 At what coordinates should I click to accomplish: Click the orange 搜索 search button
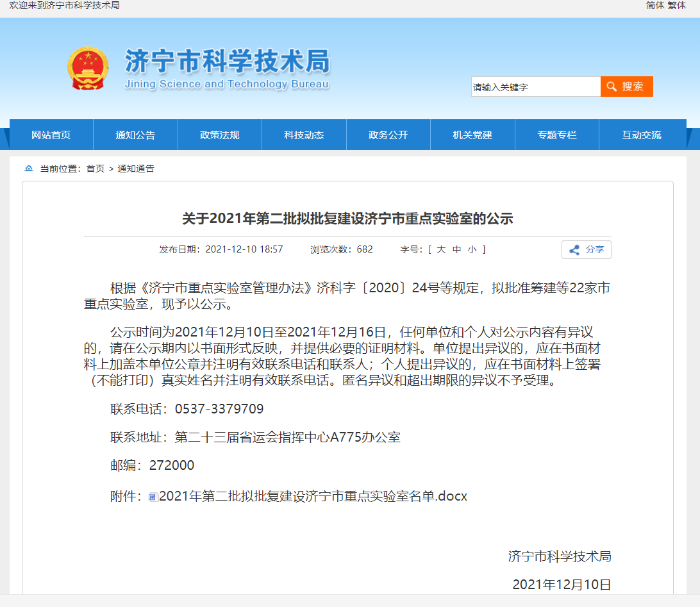[x=626, y=87]
